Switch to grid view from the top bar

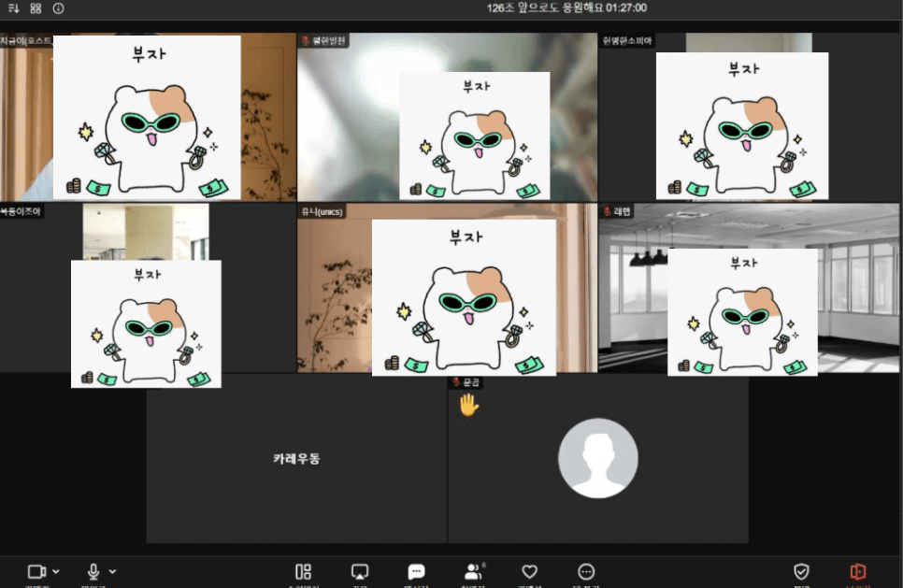click(36, 8)
